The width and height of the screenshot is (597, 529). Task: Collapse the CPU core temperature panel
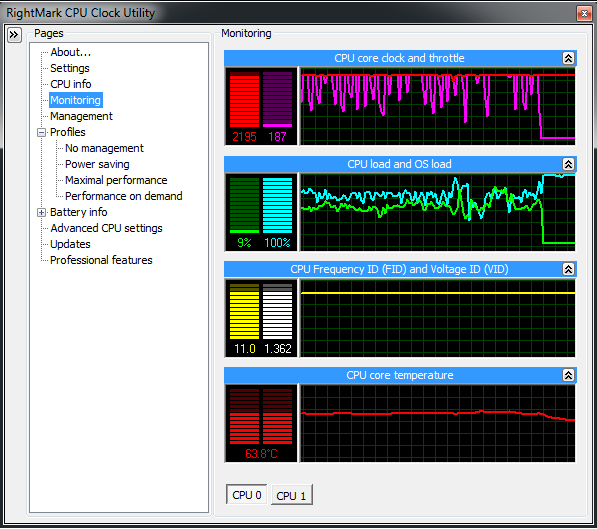coord(568,375)
